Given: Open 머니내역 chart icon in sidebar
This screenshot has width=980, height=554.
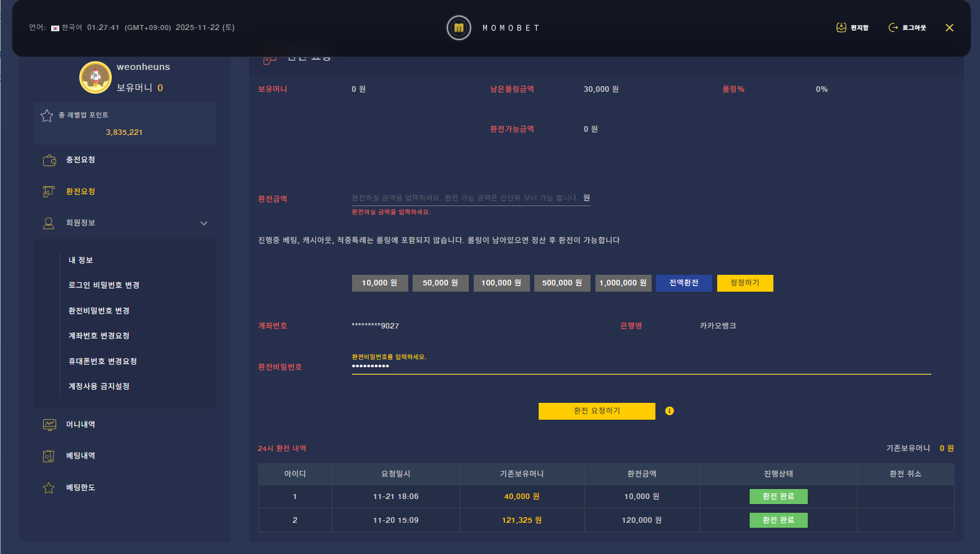Looking at the screenshot, I should click(x=49, y=425).
